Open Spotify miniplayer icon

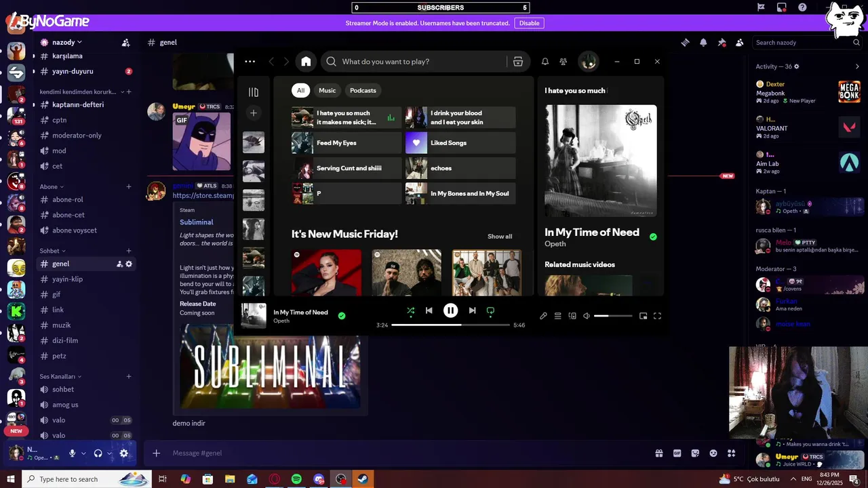[643, 316]
